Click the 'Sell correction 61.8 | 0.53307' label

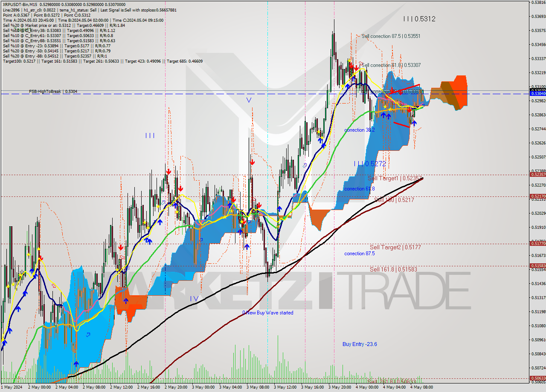[x=391, y=65]
